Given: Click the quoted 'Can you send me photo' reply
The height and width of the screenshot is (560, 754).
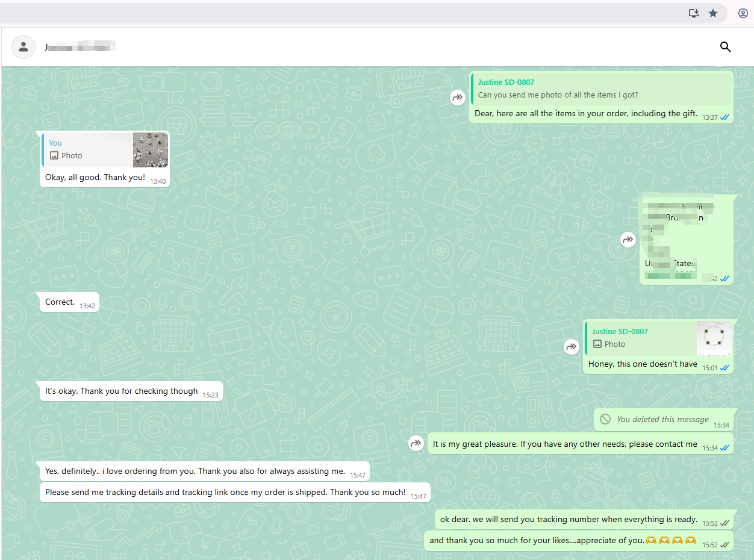Looking at the screenshot, I should coord(602,89).
